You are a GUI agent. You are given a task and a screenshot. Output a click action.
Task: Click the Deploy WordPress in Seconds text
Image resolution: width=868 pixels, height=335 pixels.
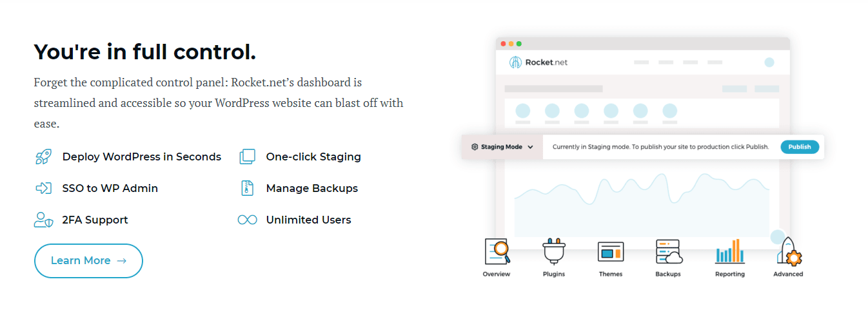(x=142, y=157)
